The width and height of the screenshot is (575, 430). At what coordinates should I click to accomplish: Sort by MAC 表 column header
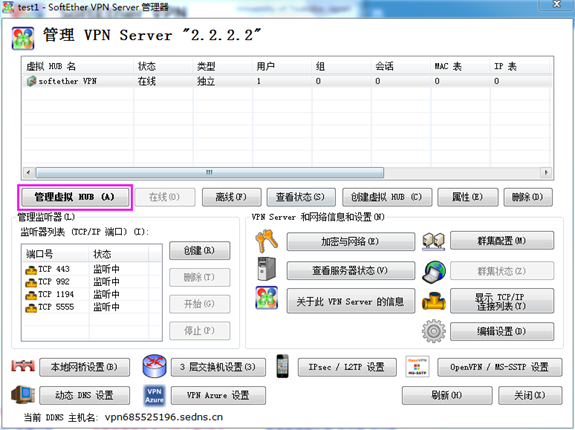(460, 66)
